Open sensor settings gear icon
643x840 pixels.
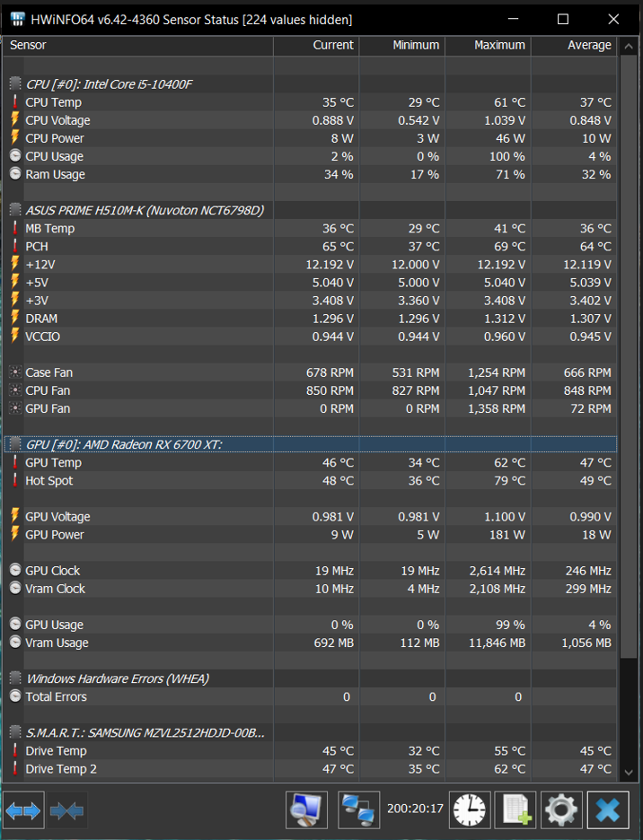[561, 810]
